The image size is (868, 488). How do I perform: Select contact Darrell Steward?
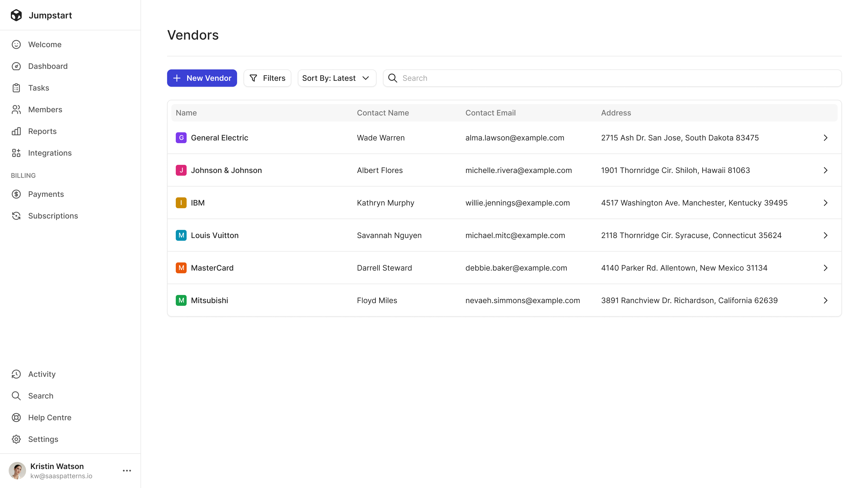[384, 268]
